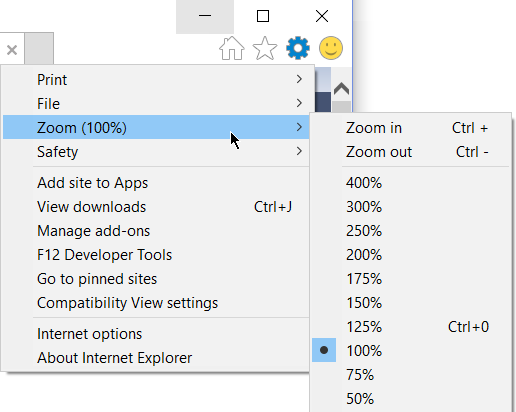Set zoom level to 175%

coord(410,279)
